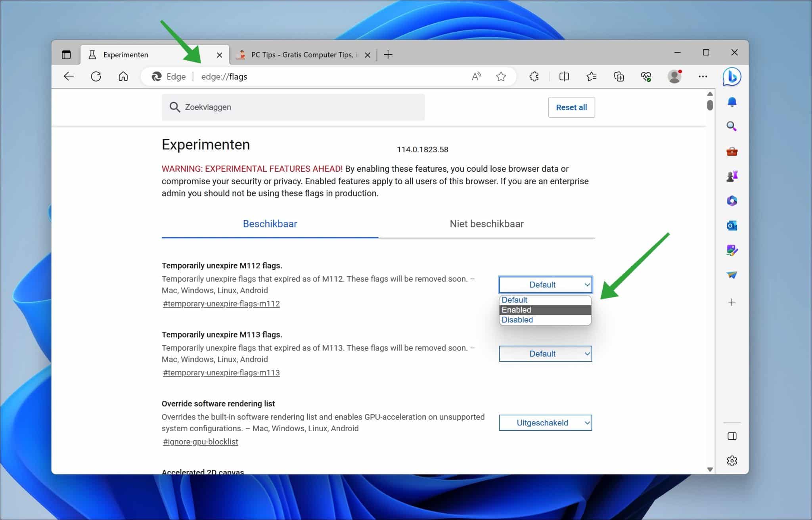Click the Reset all button
The image size is (812, 520).
pos(571,107)
